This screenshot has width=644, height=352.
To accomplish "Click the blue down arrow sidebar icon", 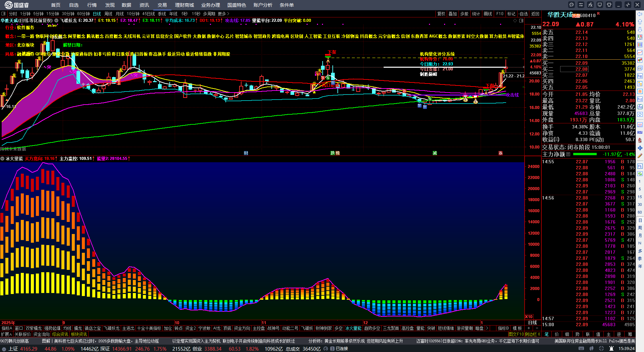I will pyautogui.click(x=640, y=30).
